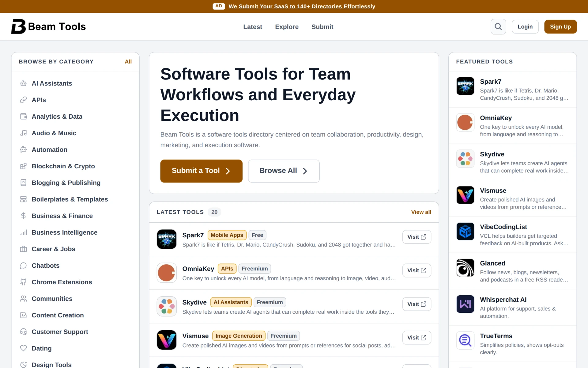Click Spark7 logo in Latest Tools list

coord(167,239)
